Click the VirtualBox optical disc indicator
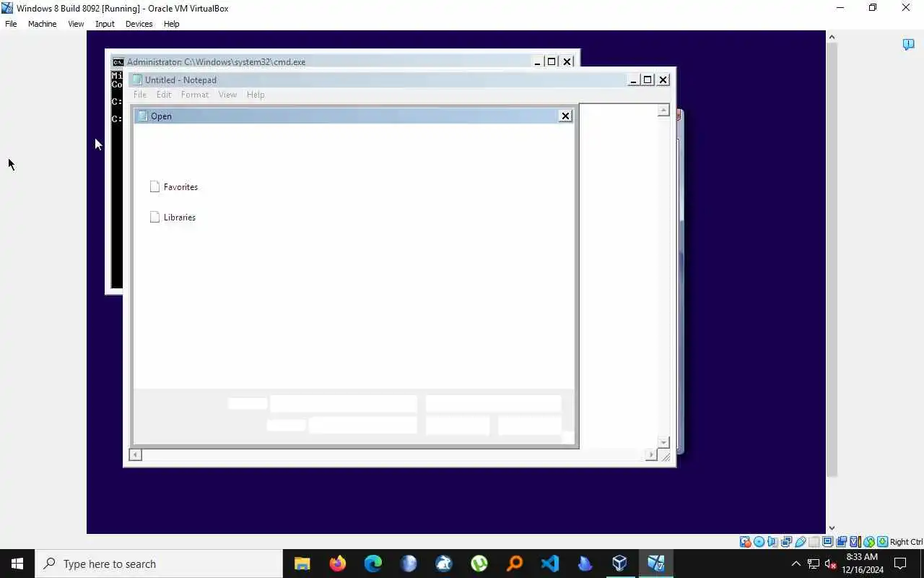 pos(759,542)
